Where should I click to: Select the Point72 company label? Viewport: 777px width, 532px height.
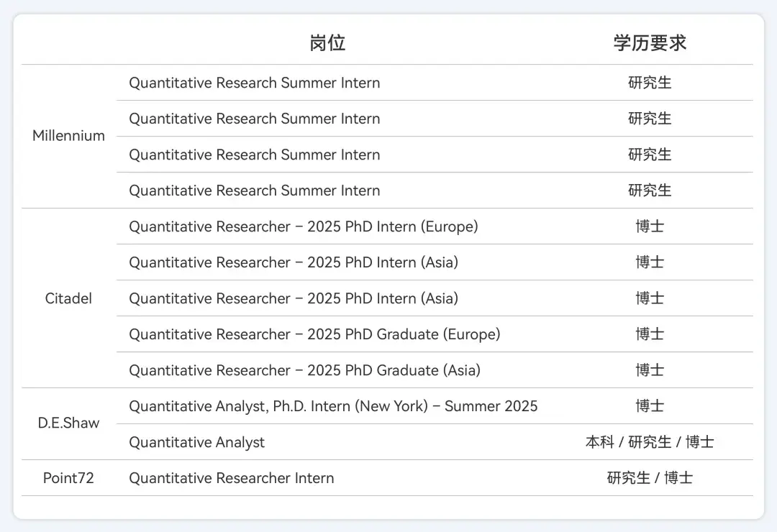(x=68, y=477)
